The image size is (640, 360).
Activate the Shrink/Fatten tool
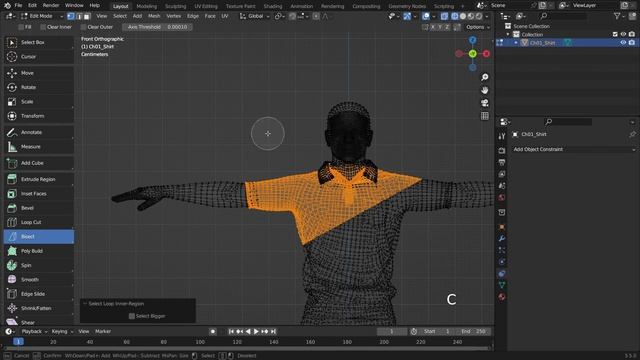pyautogui.click(x=39, y=308)
